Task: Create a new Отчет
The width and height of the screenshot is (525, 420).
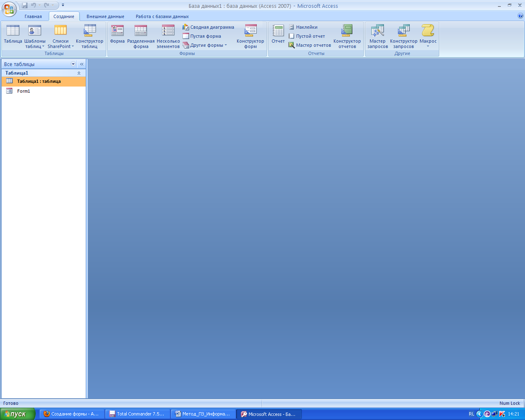Action: pos(278,36)
